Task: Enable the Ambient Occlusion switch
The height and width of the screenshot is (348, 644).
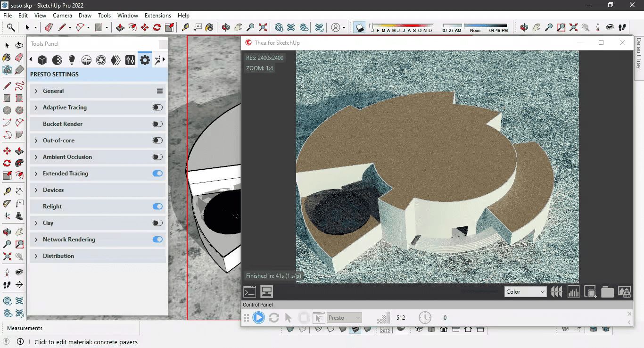Action: click(x=157, y=157)
